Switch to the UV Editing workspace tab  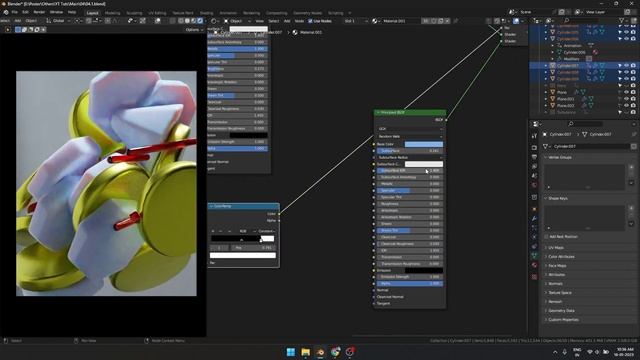click(157, 13)
